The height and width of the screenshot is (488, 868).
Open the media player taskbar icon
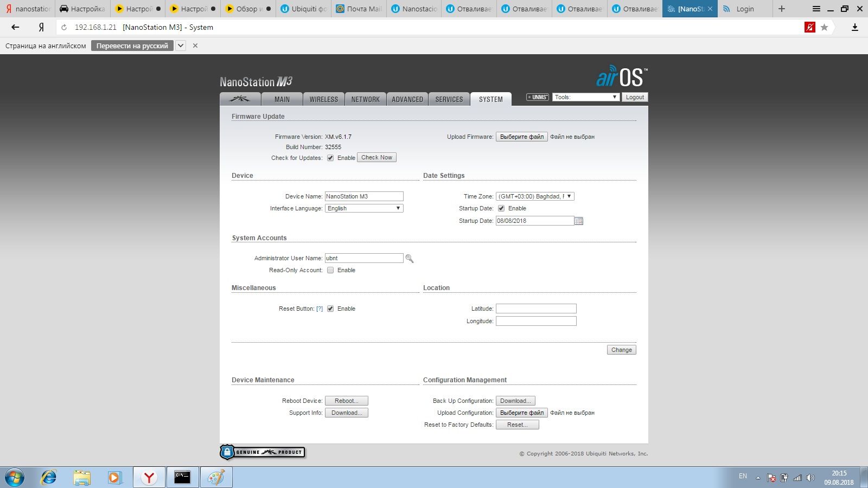tap(114, 478)
